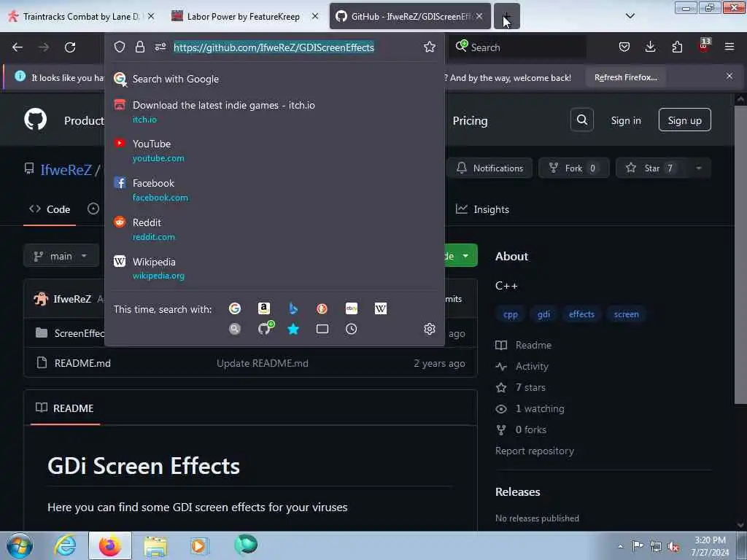747x560 pixels.
Task: Search this time with DuckDuckGo icon
Action: (x=322, y=308)
